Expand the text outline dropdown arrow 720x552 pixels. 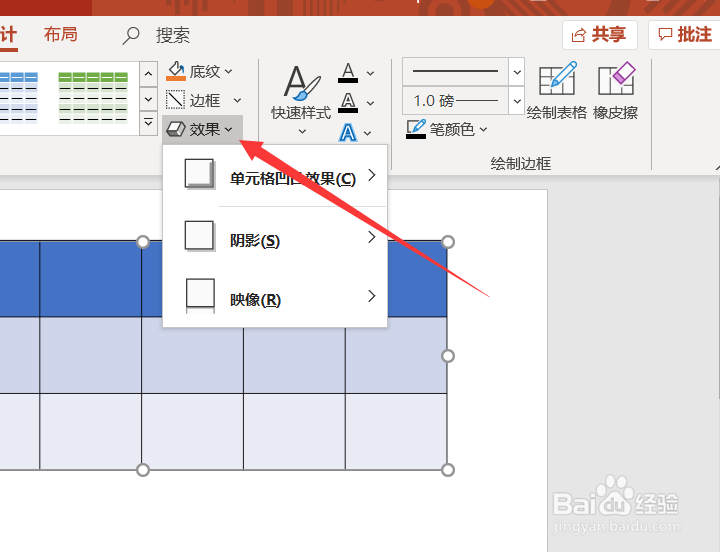[370, 103]
